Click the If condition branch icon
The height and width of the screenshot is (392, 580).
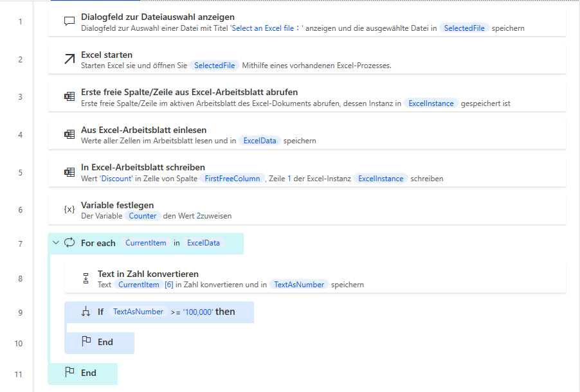coord(86,312)
